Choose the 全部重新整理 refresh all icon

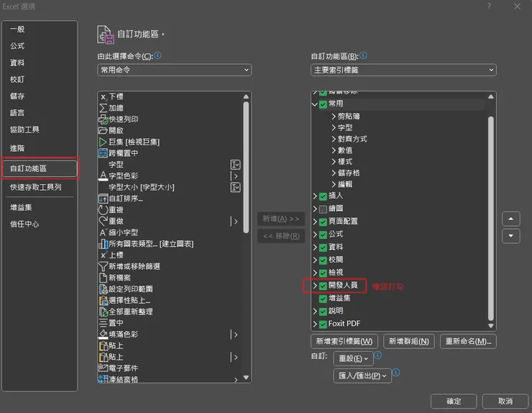pyautogui.click(x=103, y=312)
